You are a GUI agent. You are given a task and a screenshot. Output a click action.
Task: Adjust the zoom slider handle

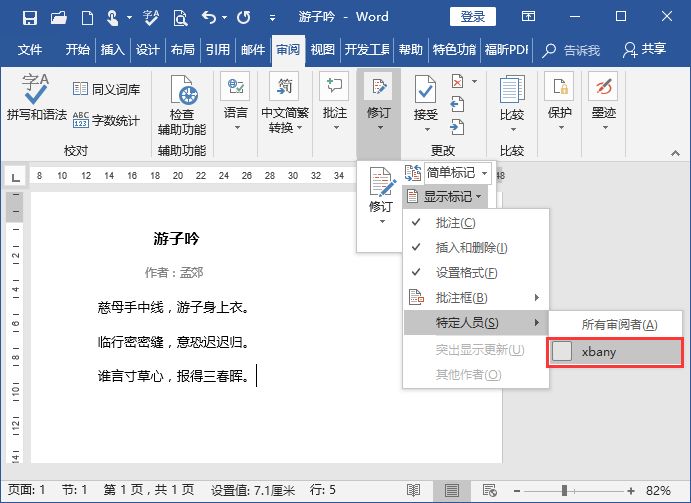coord(565,491)
